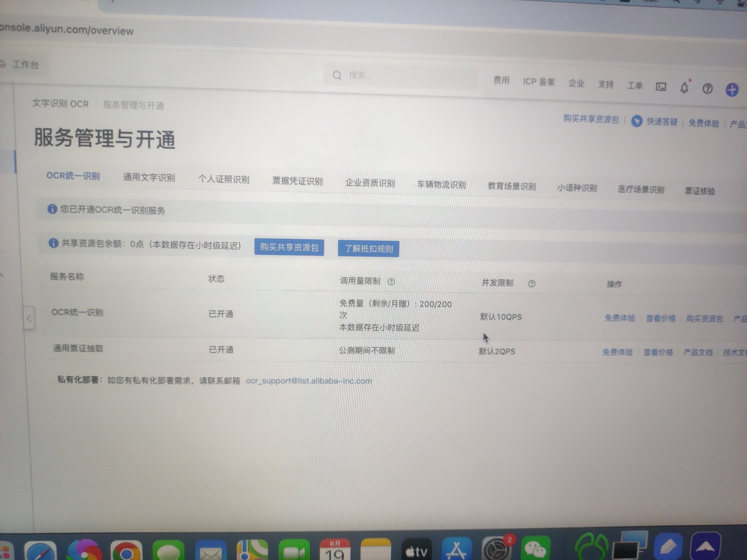The height and width of the screenshot is (560, 747).
Task: Open the blue pencil editor dock icon
Action: [668, 546]
